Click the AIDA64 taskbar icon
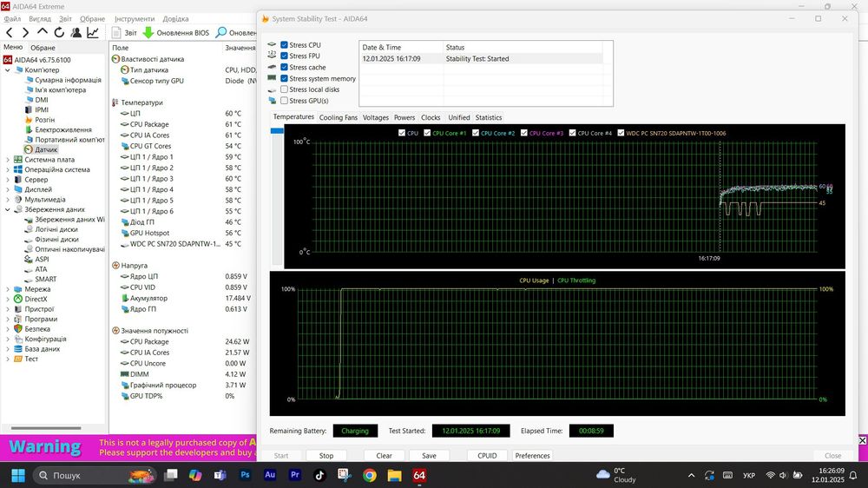 (x=419, y=475)
